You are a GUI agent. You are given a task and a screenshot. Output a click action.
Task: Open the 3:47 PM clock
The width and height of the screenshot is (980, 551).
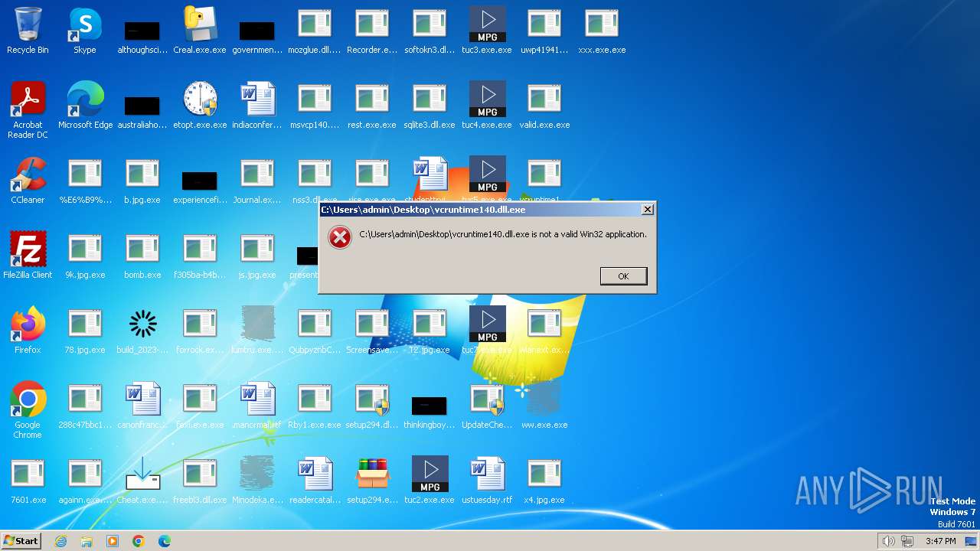940,541
